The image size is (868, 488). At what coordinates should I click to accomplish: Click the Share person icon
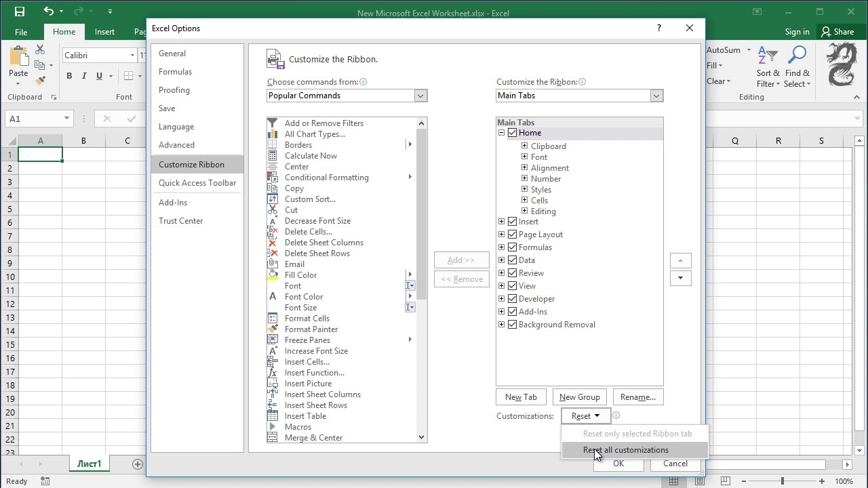[x=826, y=32]
